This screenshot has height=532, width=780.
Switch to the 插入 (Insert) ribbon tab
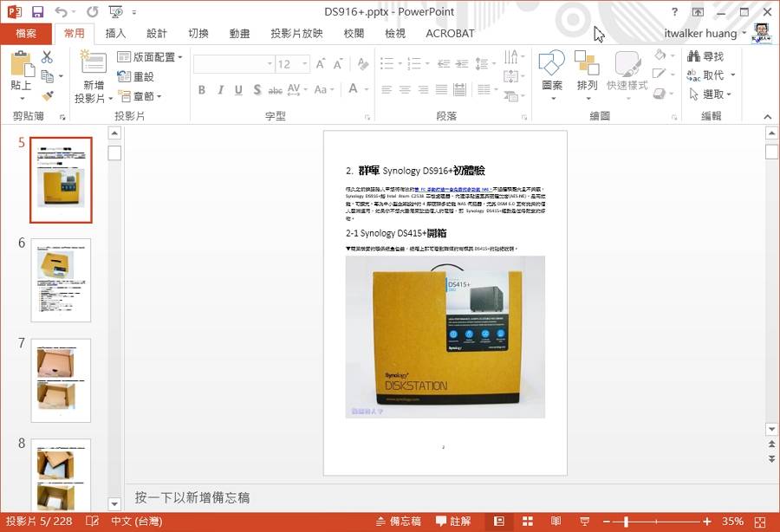click(x=117, y=34)
